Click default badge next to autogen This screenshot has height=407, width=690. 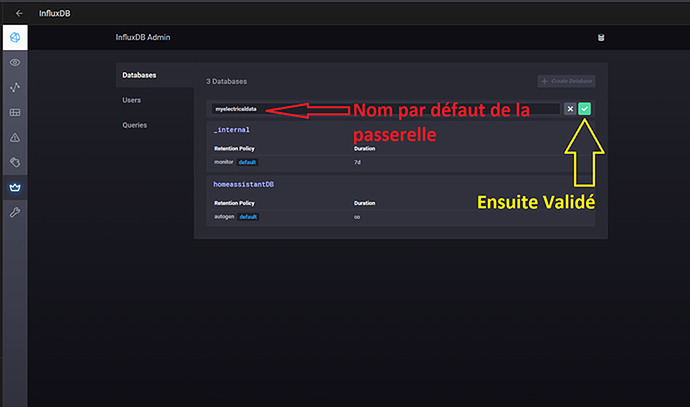(248, 217)
